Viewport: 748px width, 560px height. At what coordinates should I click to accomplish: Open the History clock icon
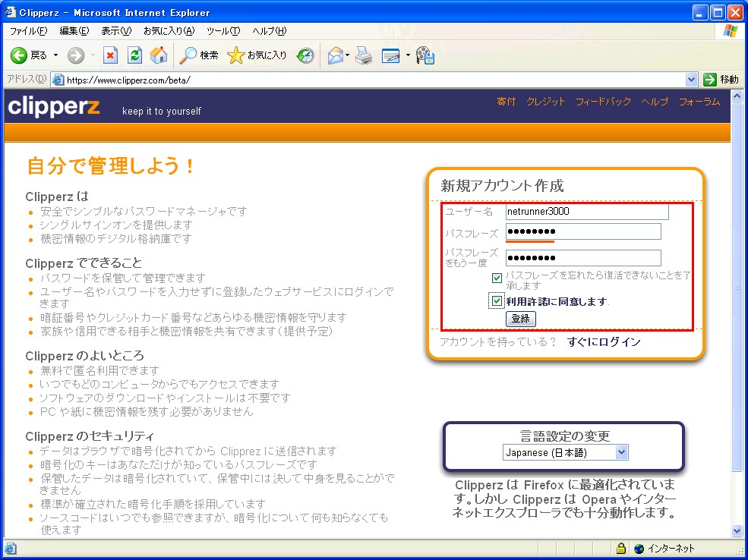coord(305,55)
